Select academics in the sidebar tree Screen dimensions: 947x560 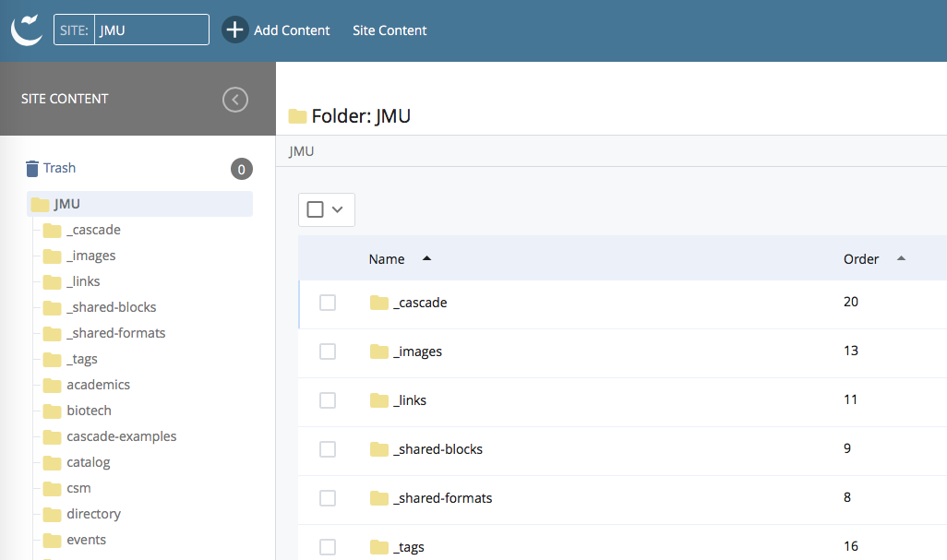click(x=99, y=385)
